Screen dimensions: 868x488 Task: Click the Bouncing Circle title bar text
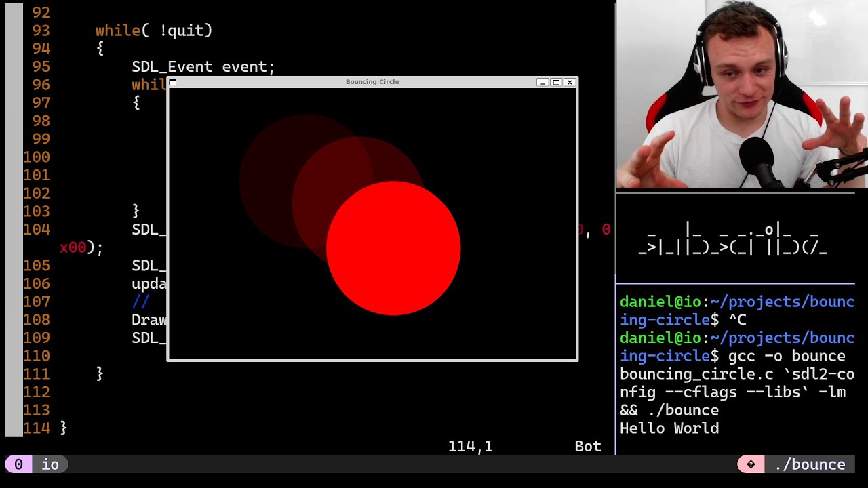tap(372, 82)
